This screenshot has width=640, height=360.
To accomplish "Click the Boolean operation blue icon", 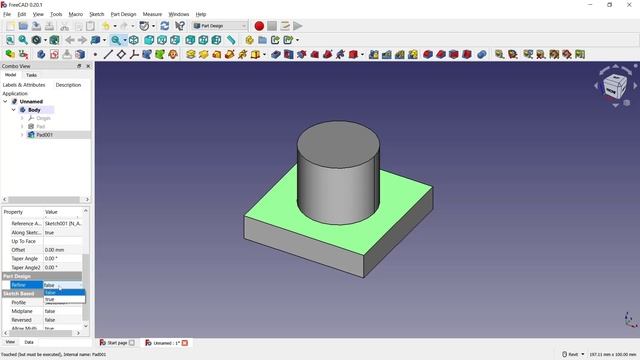I will pyautogui.click(x=482, y=54).
